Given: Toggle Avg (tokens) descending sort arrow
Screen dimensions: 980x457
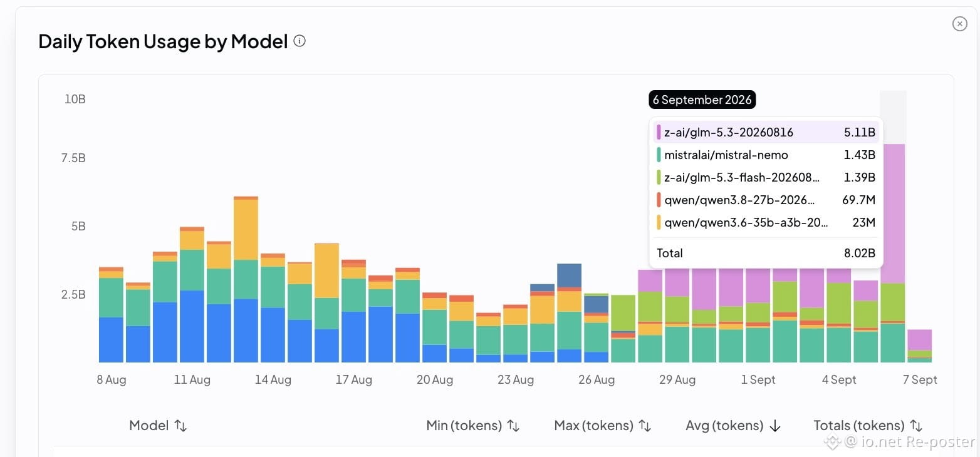Looking at the screenshot, I should [774, 426].
